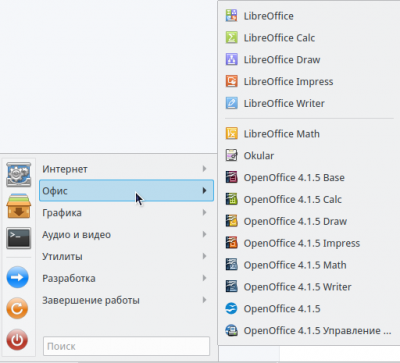
Task: Open the software installer box icon
Action: click(19, 206)
